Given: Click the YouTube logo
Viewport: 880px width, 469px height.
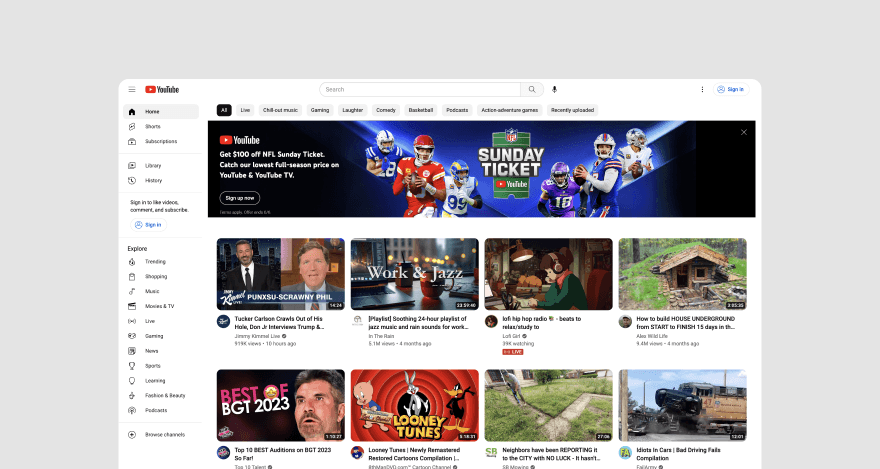Looking at the screenshot, I should [162, 89].
